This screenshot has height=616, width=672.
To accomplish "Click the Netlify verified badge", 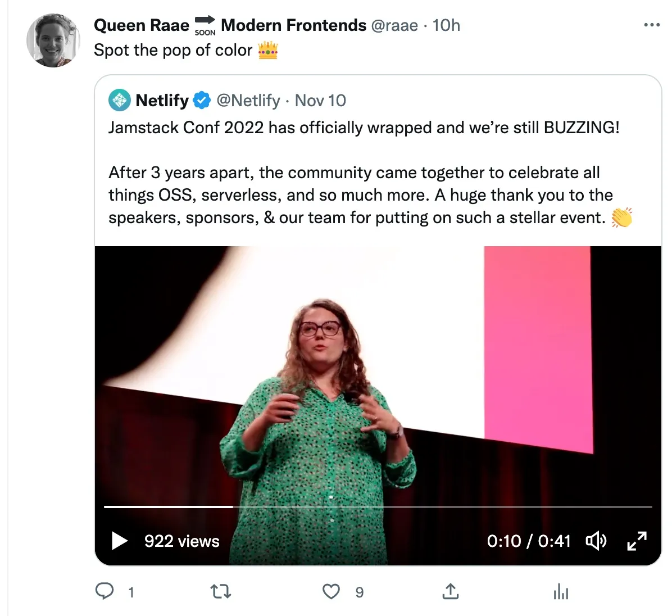I will 202,101.
